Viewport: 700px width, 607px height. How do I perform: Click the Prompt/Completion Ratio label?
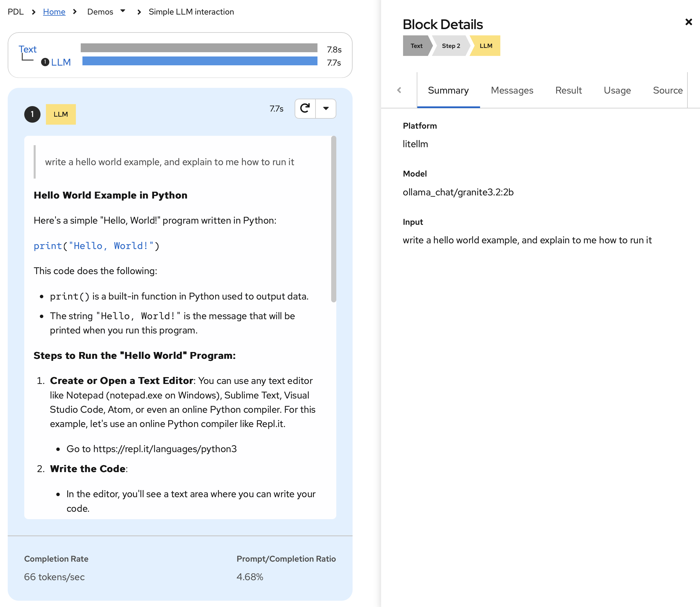(286, 559)
